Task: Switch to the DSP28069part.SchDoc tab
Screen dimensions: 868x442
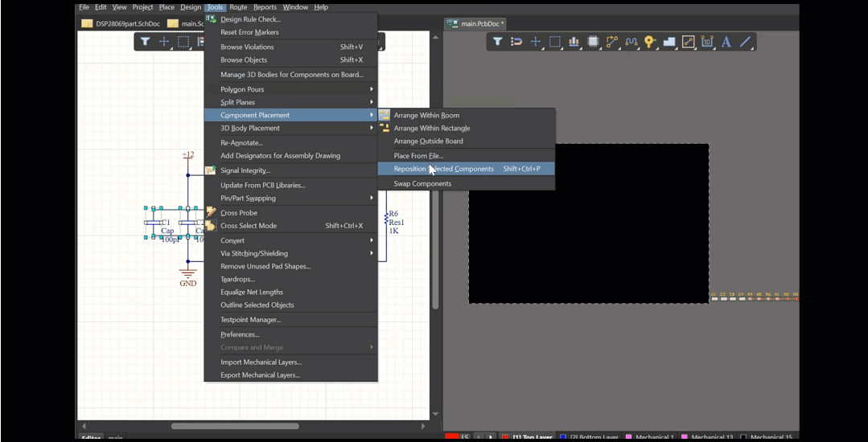Action: [x=121, y=24]
